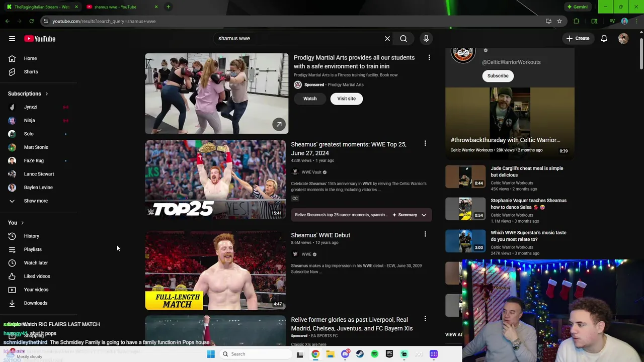Click Watch on the Prodigy Martial Arts ad
The height and width of the screenshot is (362, 644).
point(310,99)
